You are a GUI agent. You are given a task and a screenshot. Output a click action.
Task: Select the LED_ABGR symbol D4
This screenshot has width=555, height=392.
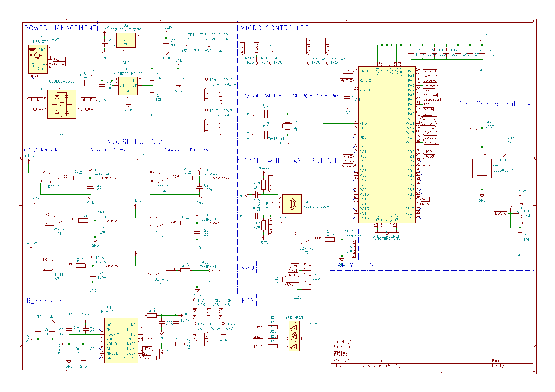pos(294,336)
